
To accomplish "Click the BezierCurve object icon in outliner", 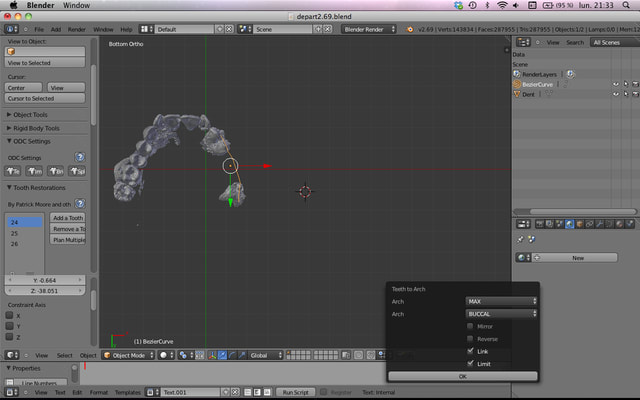I will [517, 84].
